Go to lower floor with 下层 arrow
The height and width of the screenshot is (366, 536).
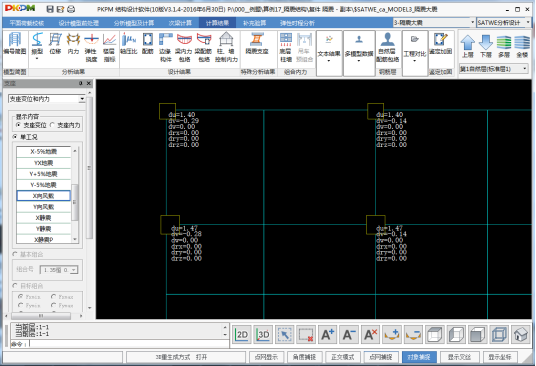tap(486, 46)
